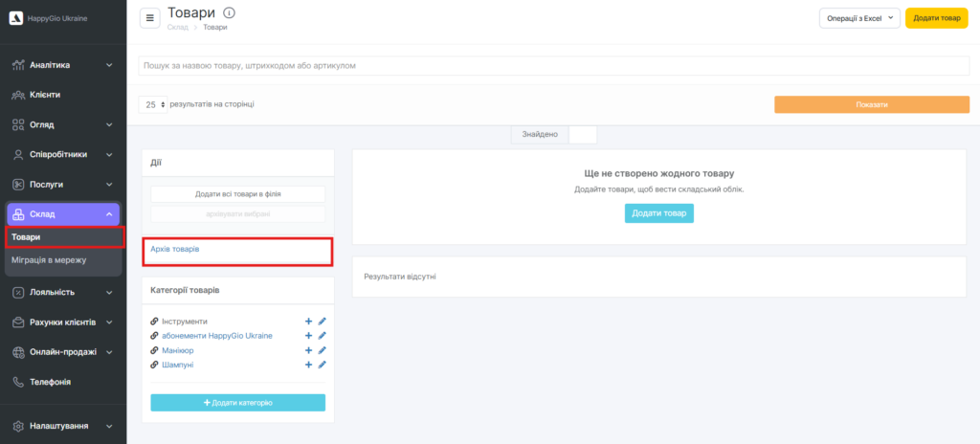The height and width of the screenshot is (444, 980).
Task: Edit the Манікюр category with pencil icon
Action: coord(323,350)
